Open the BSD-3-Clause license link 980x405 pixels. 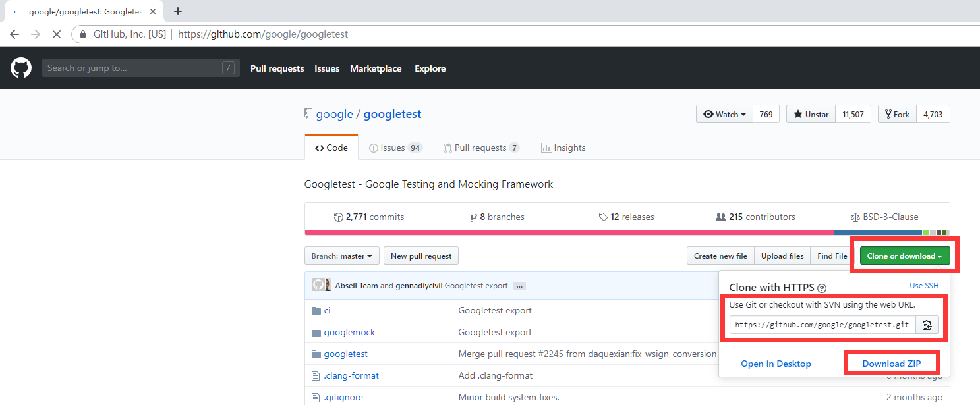click(884, 217)
